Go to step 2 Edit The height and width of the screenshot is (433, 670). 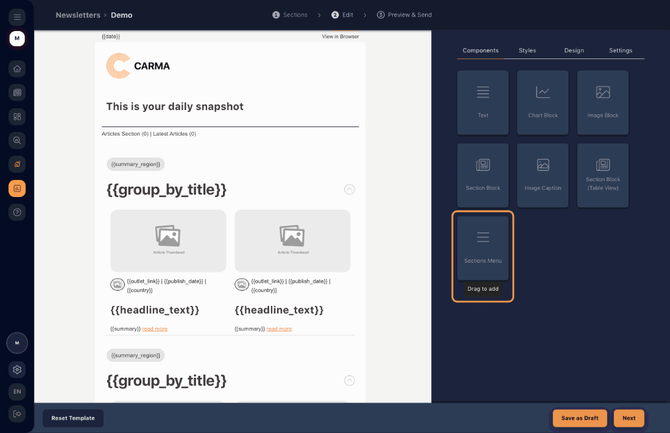[x=342, y=15]
